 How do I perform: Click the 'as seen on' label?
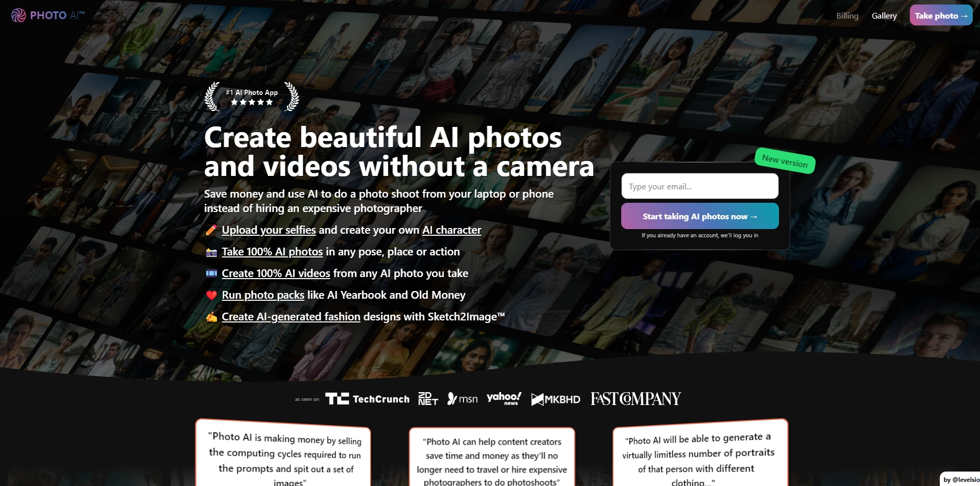click(307, 399)
